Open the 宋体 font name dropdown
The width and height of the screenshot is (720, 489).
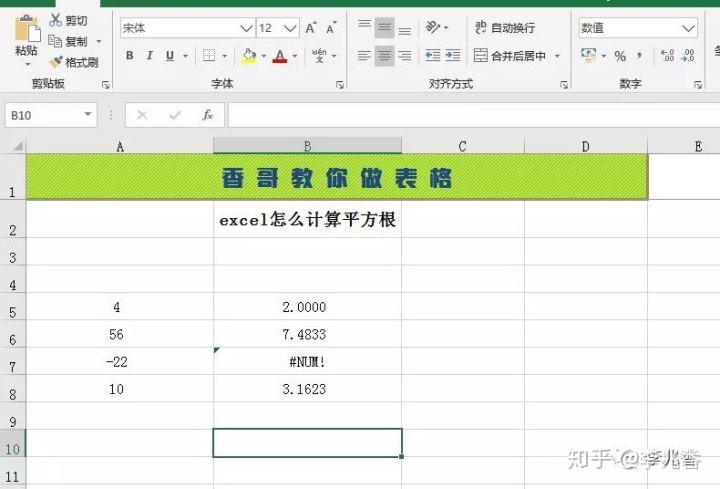(247, 28)
